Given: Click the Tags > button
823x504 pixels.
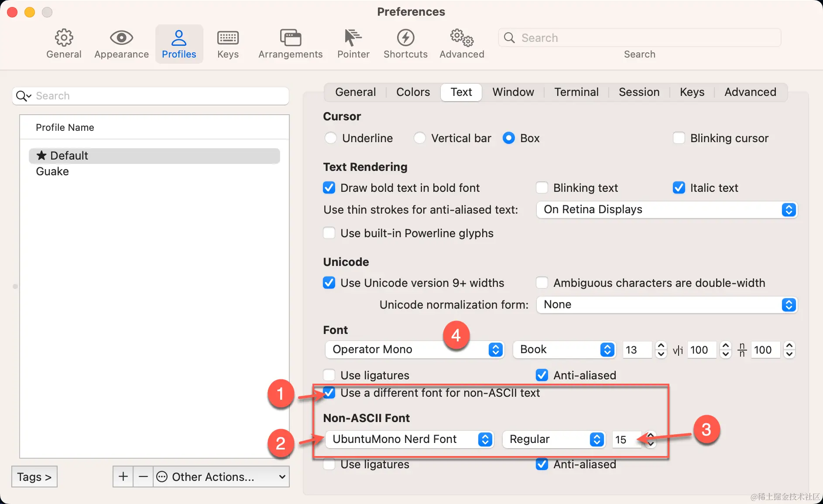Looking at the screenshot, I should pos(34,477).
